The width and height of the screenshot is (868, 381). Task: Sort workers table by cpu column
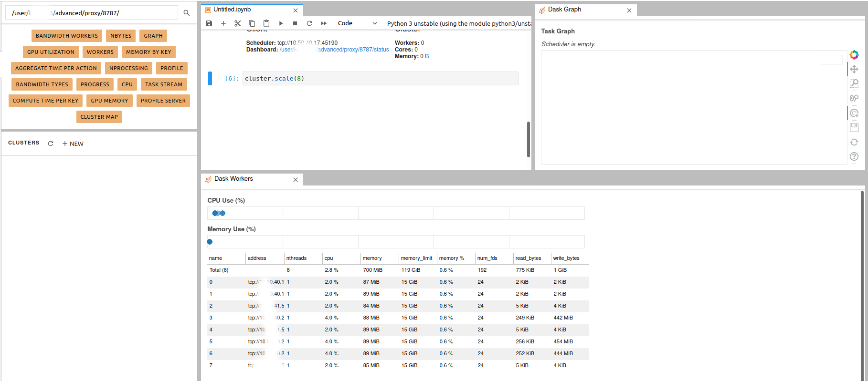click(341, 258)
